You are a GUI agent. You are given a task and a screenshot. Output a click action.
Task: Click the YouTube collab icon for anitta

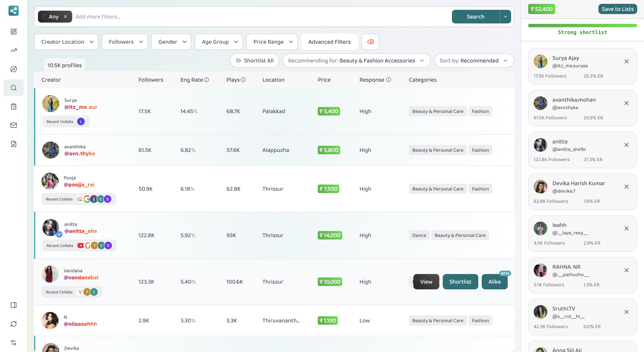pyautogui.click(x=80, y=246)
